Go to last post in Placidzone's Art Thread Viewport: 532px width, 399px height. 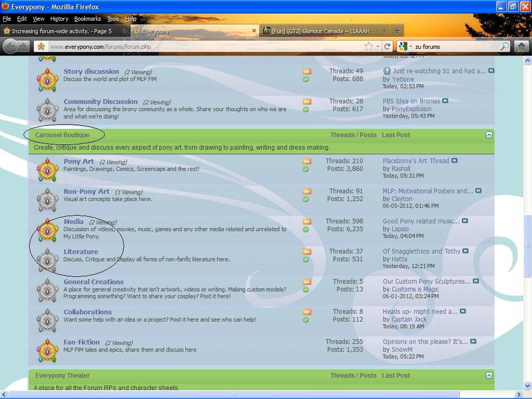(x=455, y=161)
